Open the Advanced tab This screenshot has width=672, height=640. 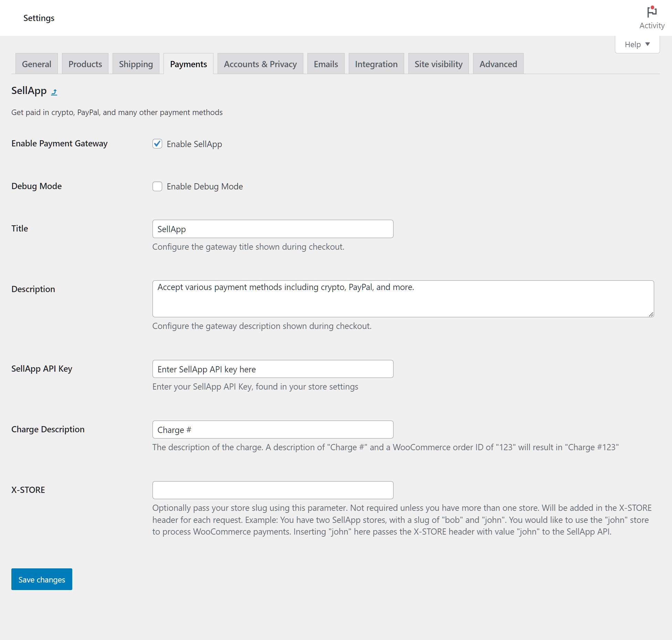498,64
